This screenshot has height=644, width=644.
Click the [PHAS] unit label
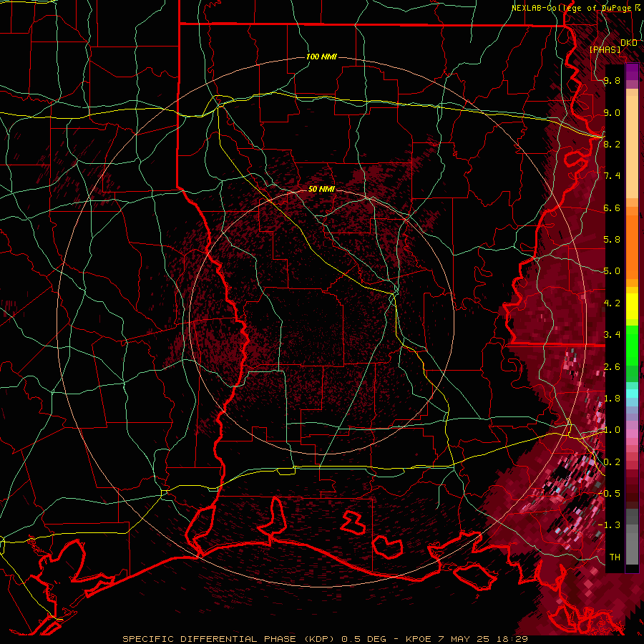(605, 50)
